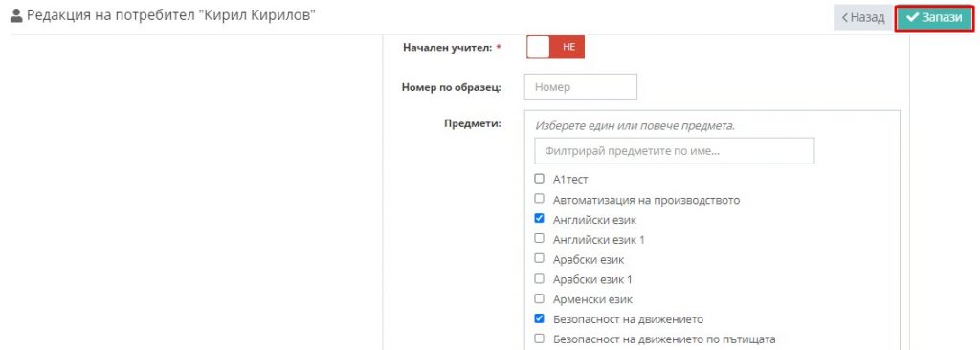Image resolution: width=980 pixels, height=350 pixels.
Task: Click the Номер по образец input field
Action: coord(580,87)
